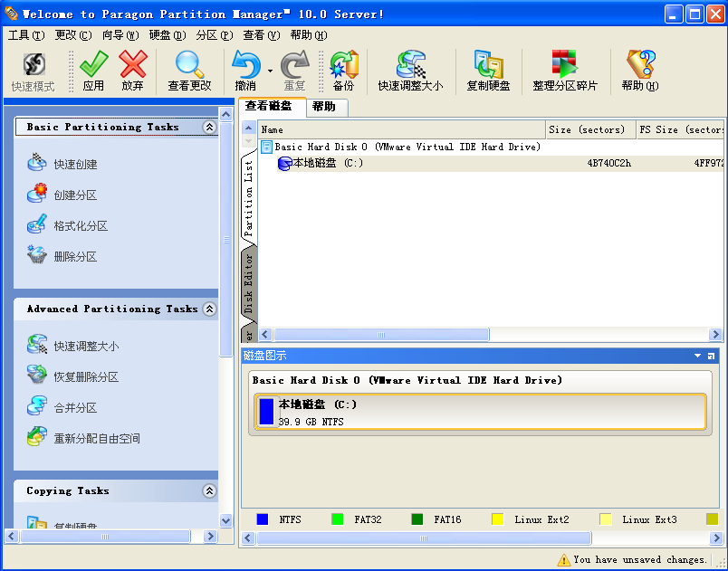
Task: Choose Undelete Partitions (恢复删除分区) task
Action: pyautogui.click(x=73, y=376)
